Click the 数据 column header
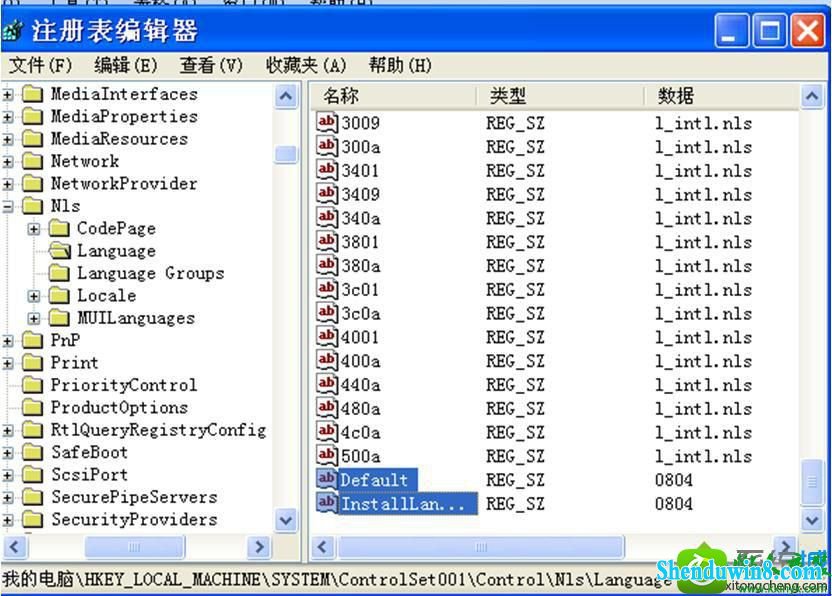The image size is (832, 596). 722,96
